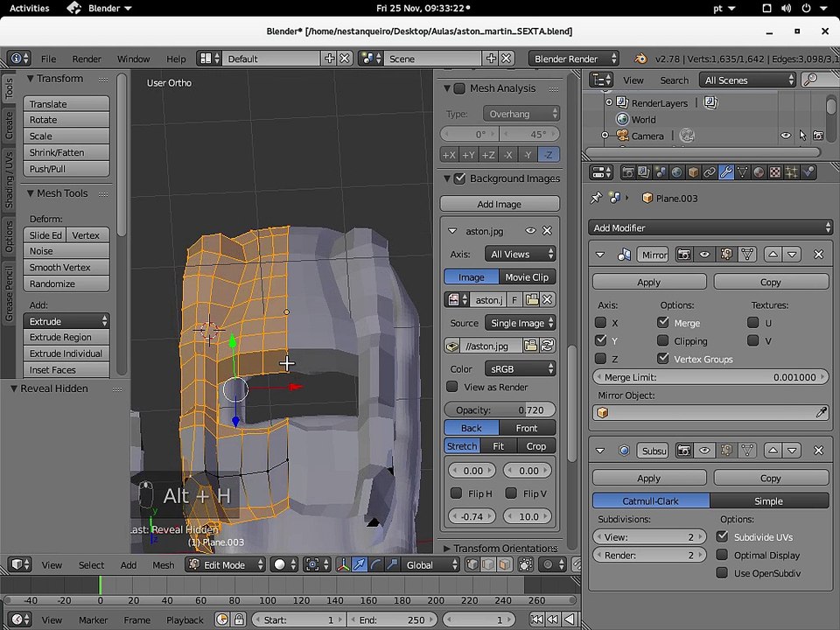Disable the Subdivide UVs checkbox

click(x=722, y=536)
